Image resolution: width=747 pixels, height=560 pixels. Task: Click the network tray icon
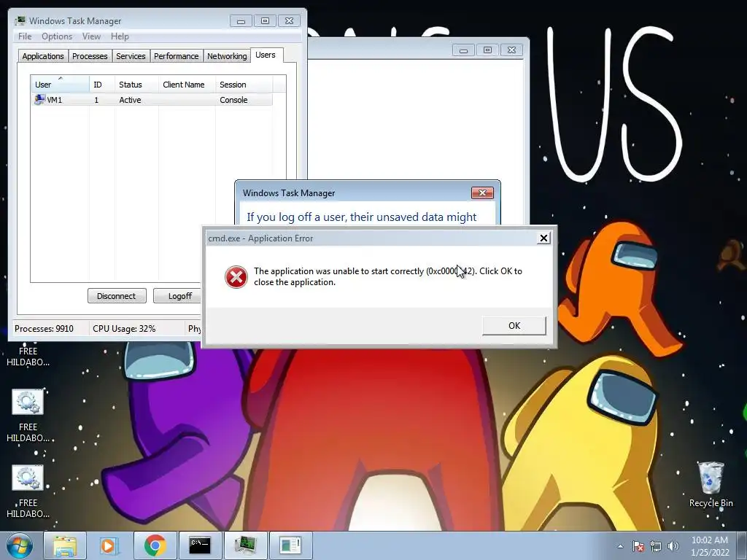656,546
